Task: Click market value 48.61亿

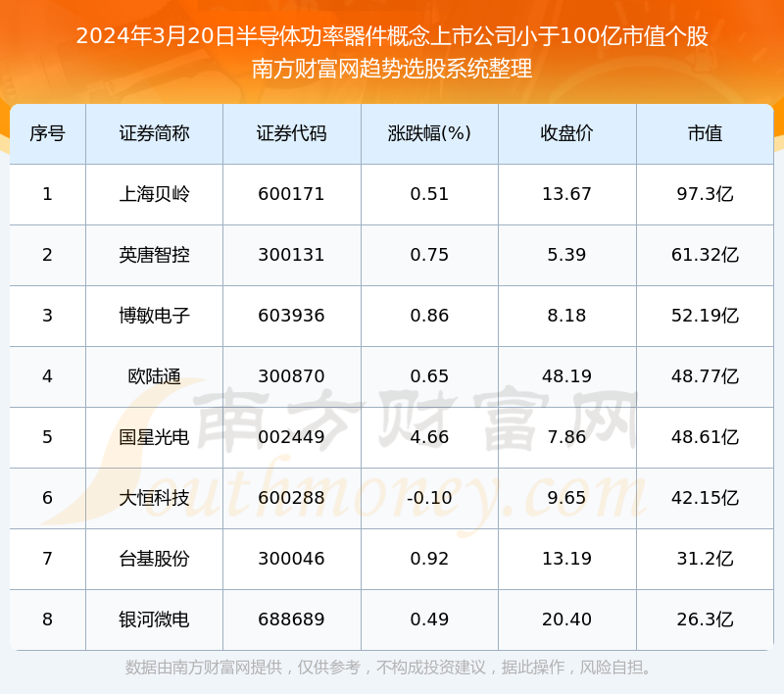Action: [x=705, y=437]
